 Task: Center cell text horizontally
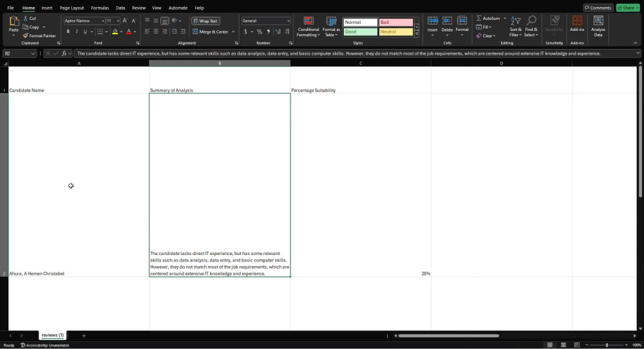pos(156,32)
